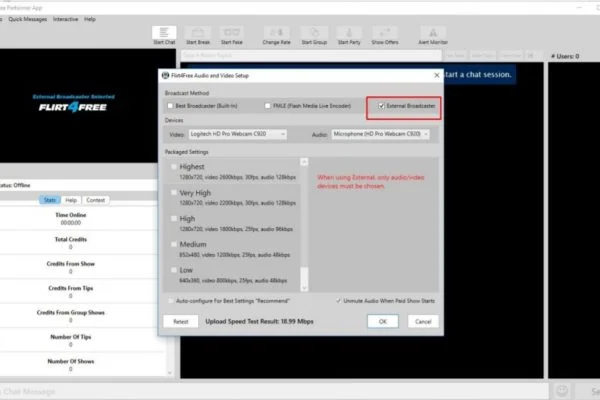Screen dimensions: 600x400
Task: Select the Highest quality preset checkbox
Action: (x=174, y=167)
